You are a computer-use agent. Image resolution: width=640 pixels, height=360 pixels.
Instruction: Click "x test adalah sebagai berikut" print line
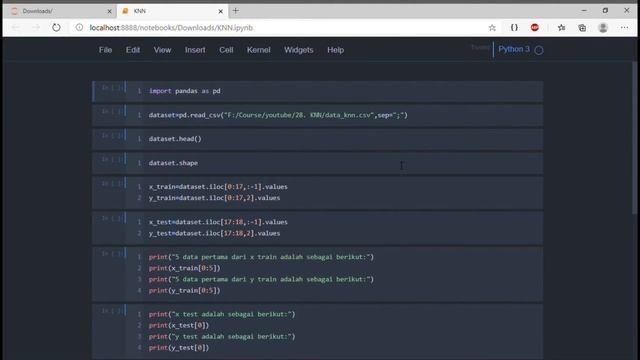coord(222,314)
